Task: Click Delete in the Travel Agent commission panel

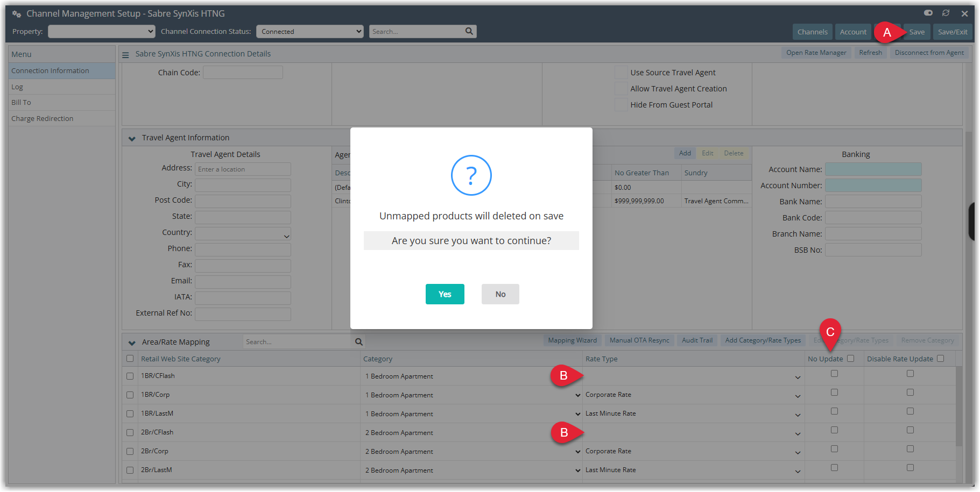Action: 734,153
